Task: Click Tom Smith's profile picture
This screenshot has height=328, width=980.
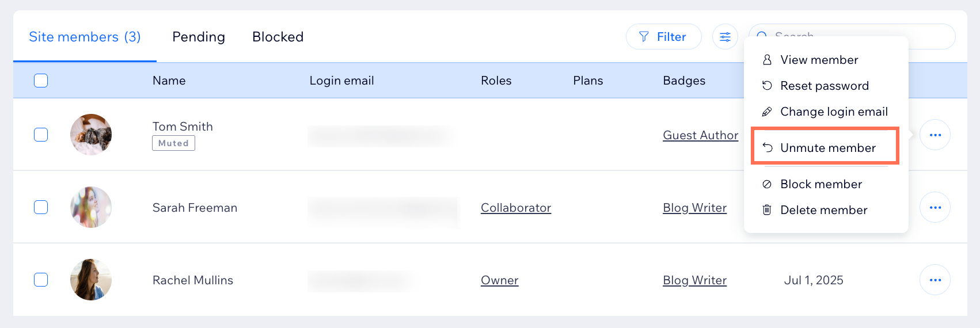Action: click(91, 135)
